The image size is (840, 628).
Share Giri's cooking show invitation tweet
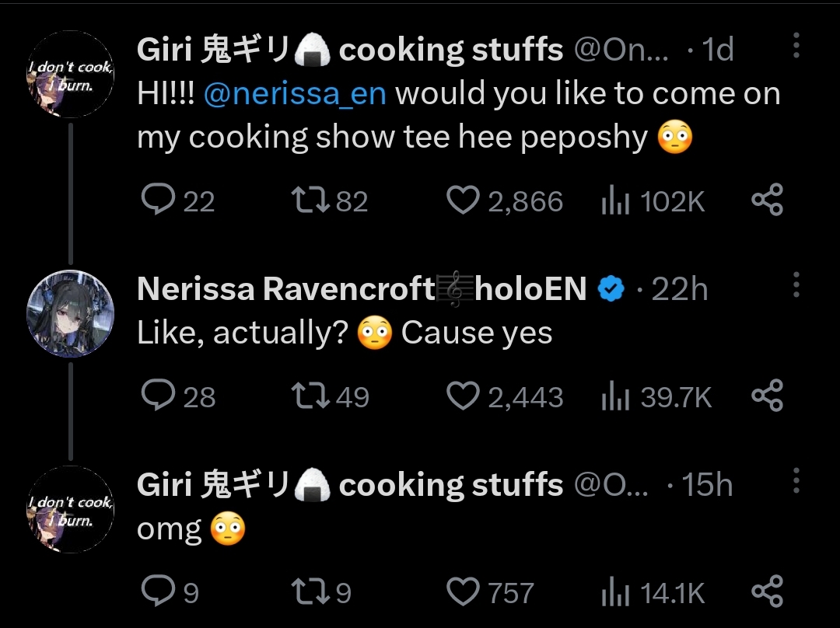pyautogui.click(x=767, y=201)
